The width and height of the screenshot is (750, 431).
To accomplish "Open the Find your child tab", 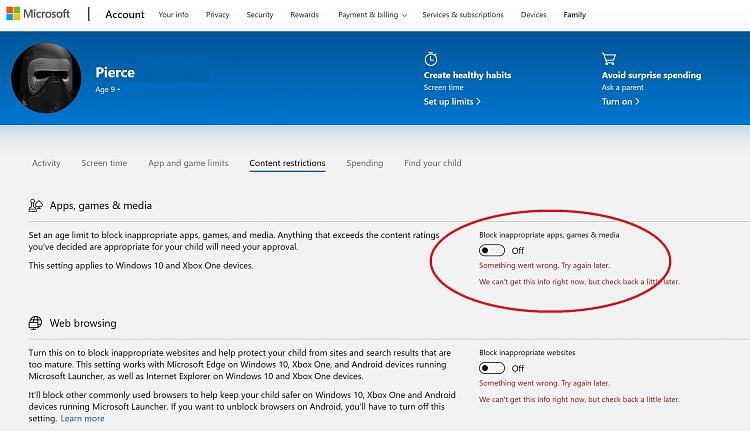I will [x=432, y=163].
